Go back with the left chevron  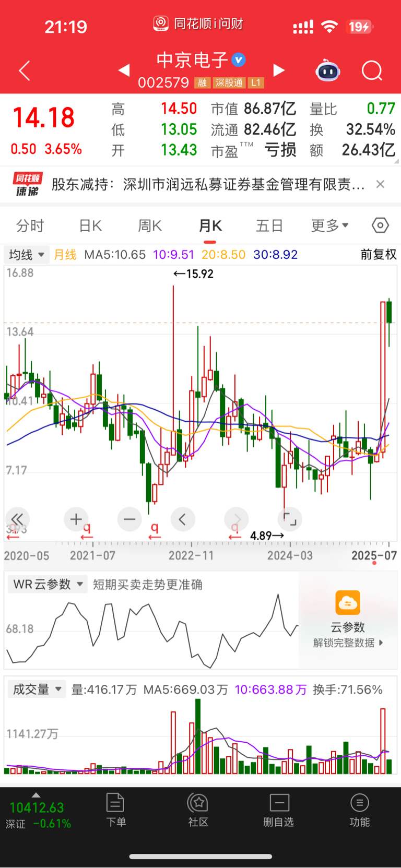coord(24,70)
